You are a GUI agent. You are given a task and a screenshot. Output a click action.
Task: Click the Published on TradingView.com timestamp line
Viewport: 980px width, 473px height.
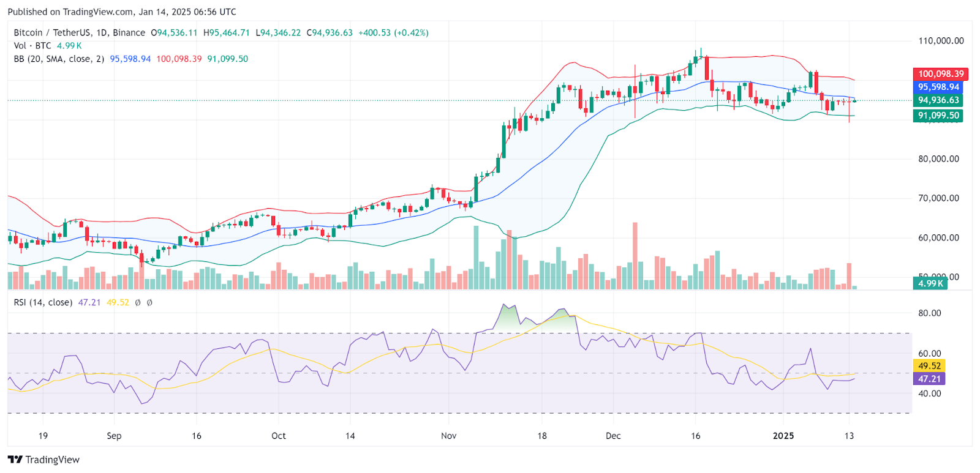(122, 12)
